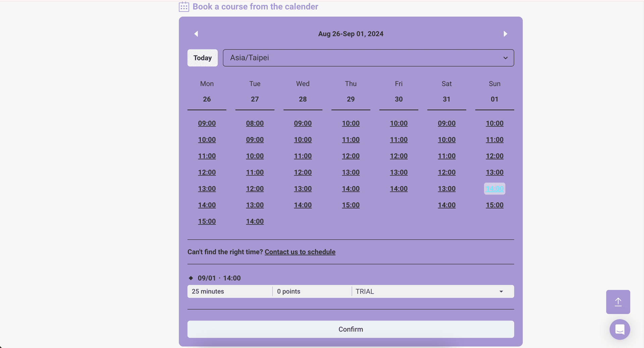
Task: Choose 15:00 on Sunday 01
Action: pyautogui.click(x=494, y=205)
